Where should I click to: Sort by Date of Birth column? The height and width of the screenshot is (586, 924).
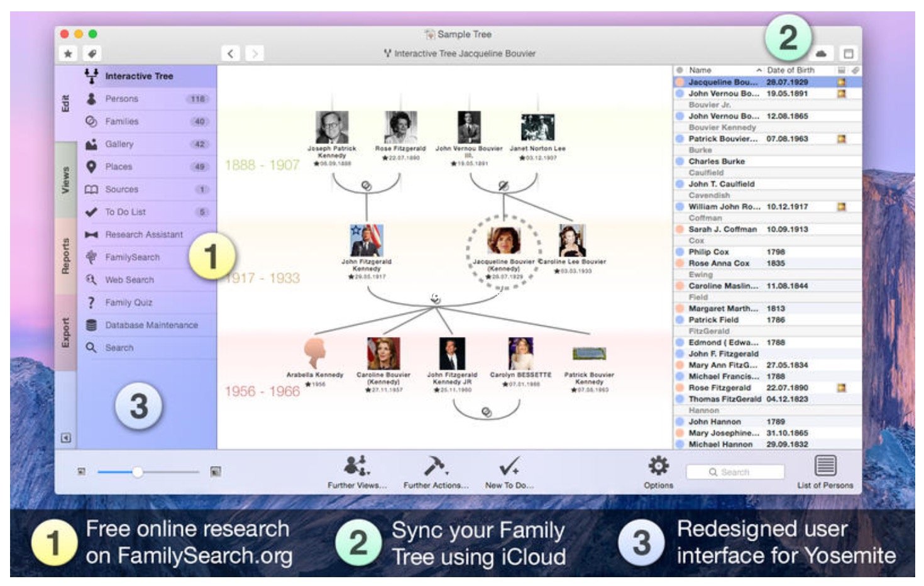coord(790,70)
